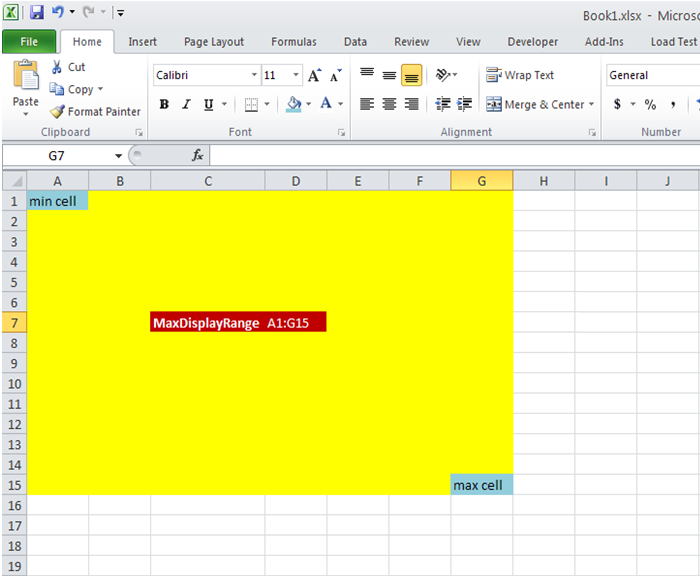Screen dimensions: 700x578
Task: Increase the cell indent
Action: [x=464, y=104]
